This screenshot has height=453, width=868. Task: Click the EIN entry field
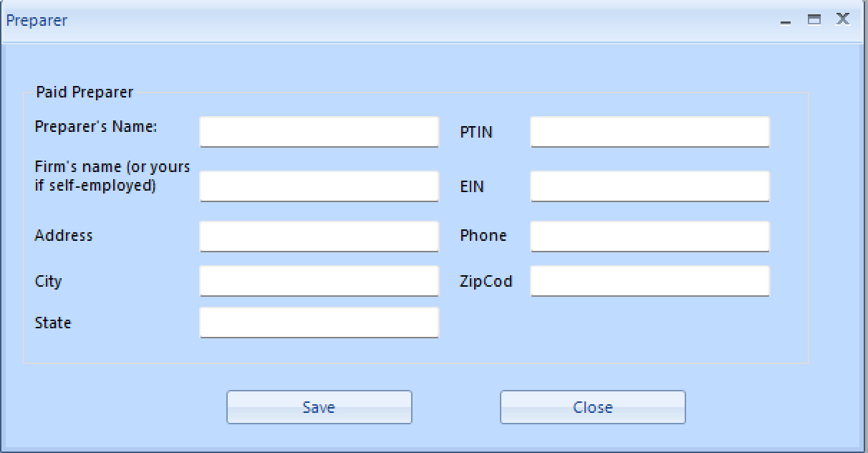point(649,186)
